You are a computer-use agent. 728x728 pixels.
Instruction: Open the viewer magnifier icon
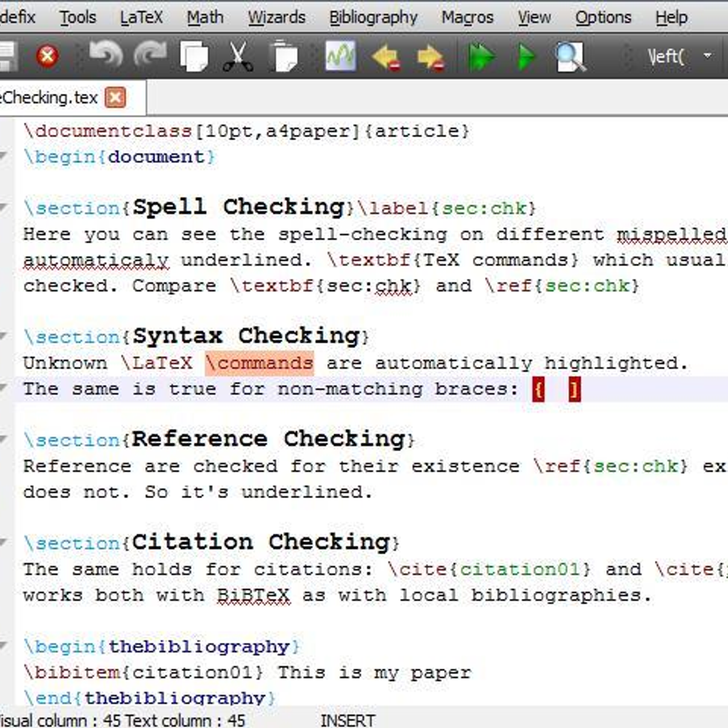pos(571,57)
